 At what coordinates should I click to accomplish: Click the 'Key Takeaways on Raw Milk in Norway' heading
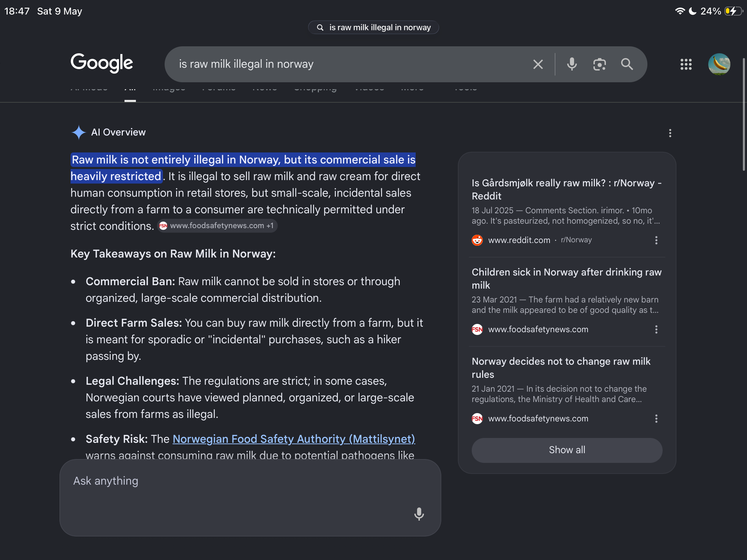click(173, 254)
